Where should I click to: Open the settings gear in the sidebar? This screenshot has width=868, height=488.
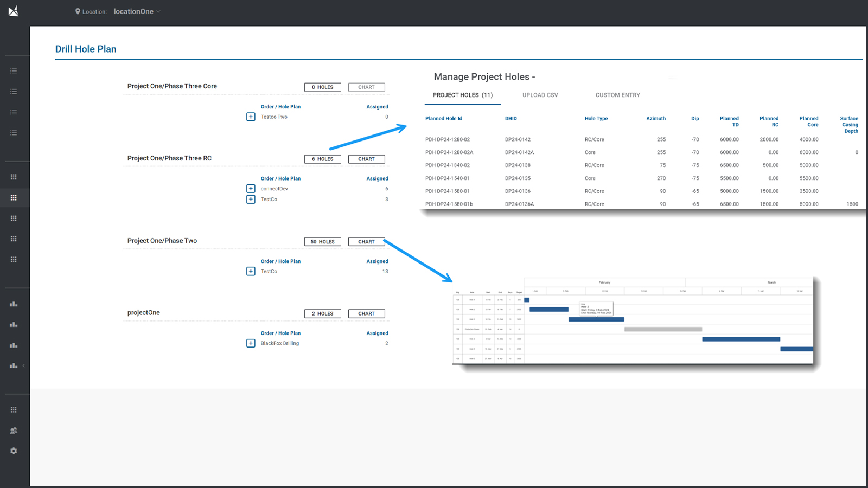(14, 451)
